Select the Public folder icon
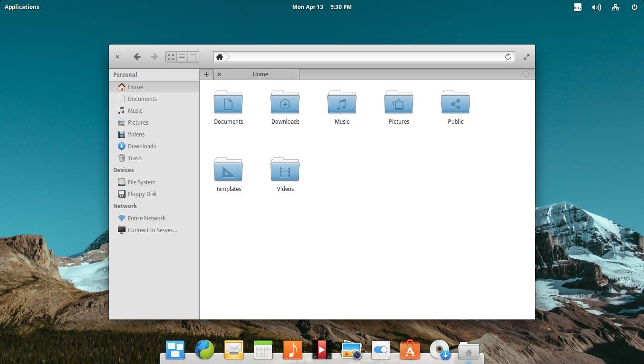Viewport: 644px width, 364px height. pyautogui.click(x=456, y=102)
